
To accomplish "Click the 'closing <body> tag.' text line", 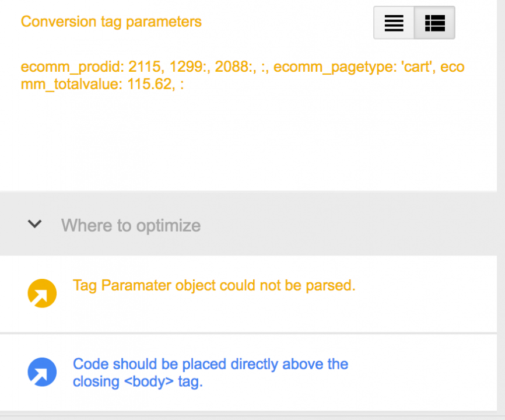I will click(x=138, y=381).
